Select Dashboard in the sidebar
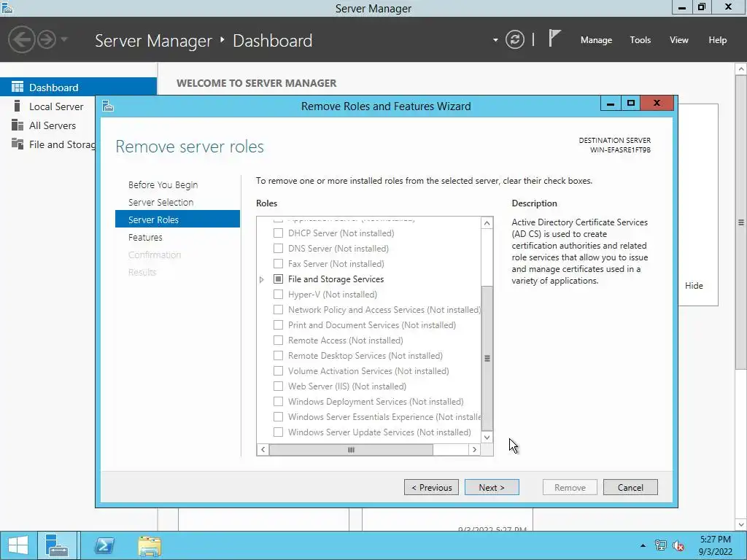747x560 pixels. 78,87
